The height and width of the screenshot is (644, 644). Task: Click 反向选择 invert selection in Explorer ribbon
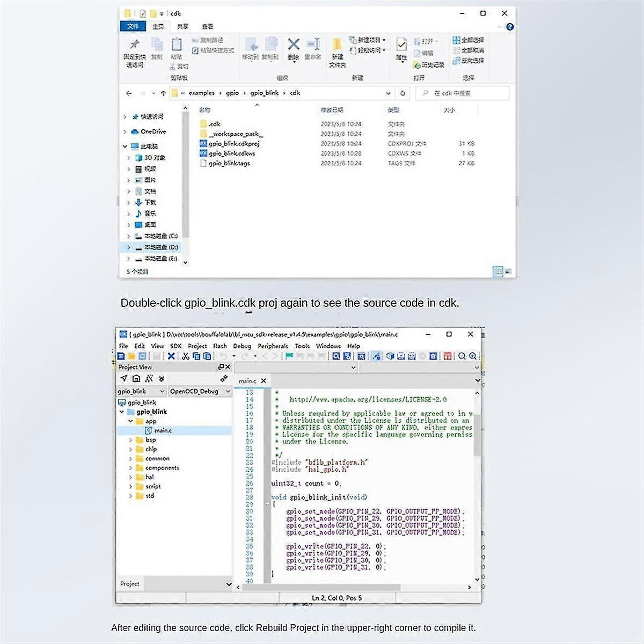coord(468,61)
